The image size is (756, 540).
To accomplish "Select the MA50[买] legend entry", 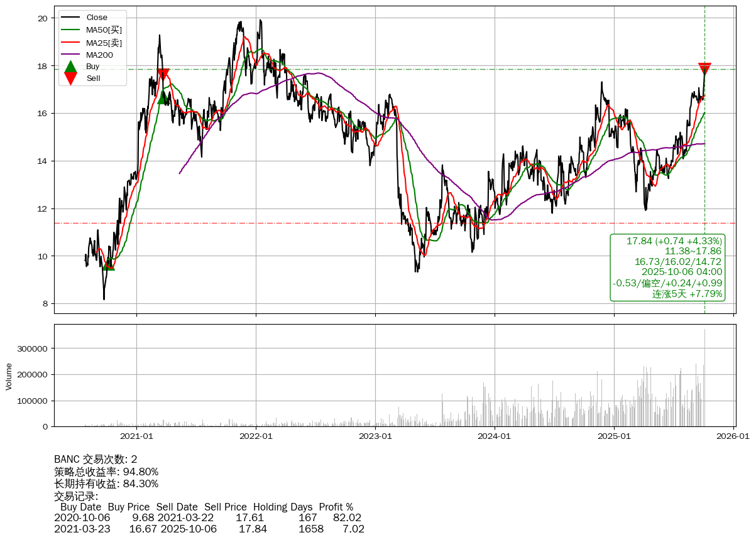I will coord(104,30).
